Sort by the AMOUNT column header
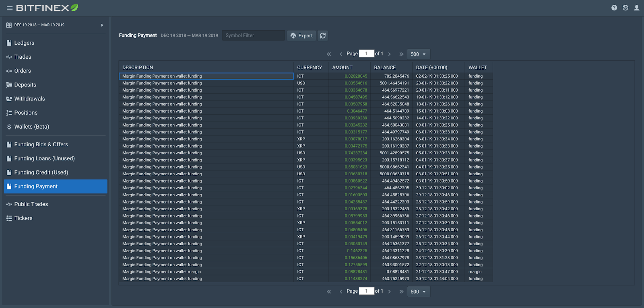Image resolution: width=644 pixels, height=308 pixels. coord(342,68)
